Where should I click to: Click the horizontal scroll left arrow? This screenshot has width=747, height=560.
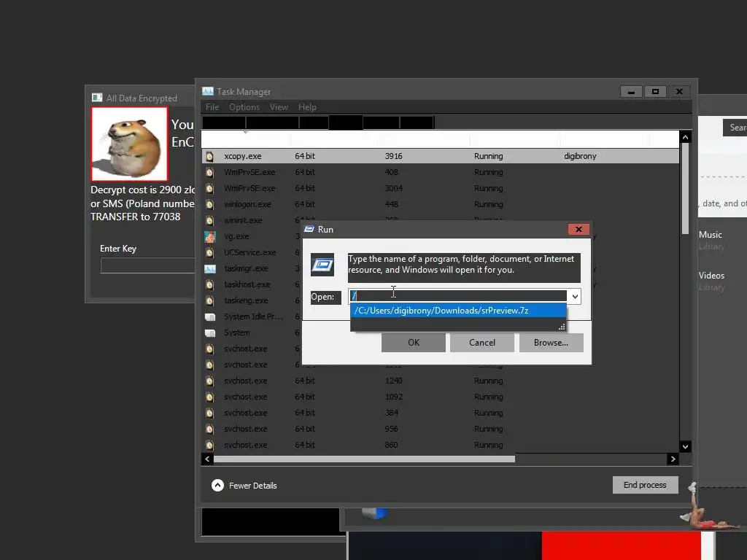(207, 459)
